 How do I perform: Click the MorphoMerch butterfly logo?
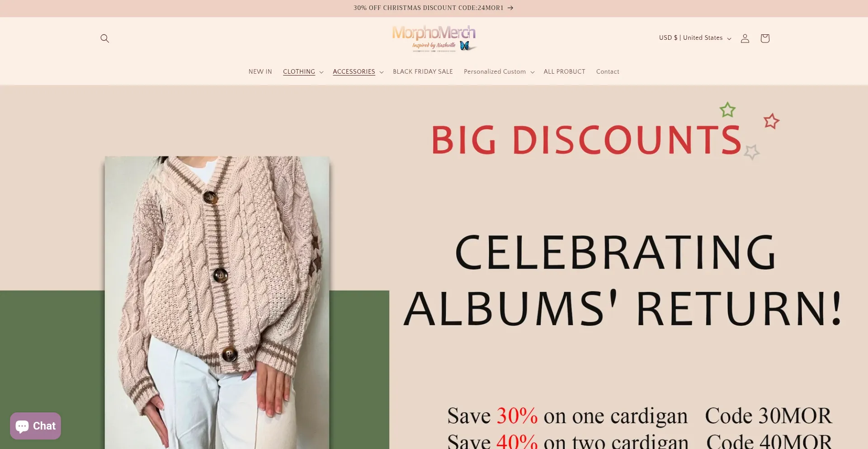[x=434, y=38]
